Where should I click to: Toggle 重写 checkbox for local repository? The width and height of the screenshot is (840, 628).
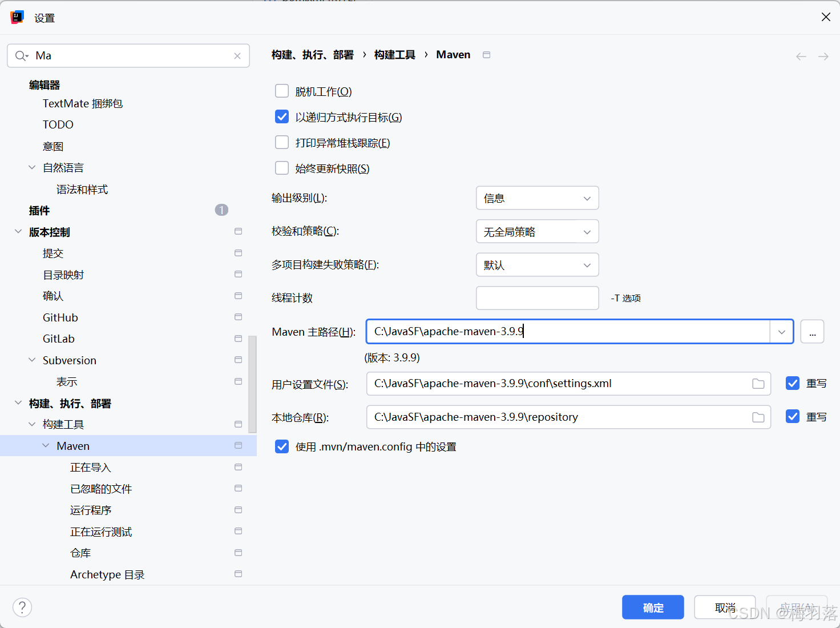(x=793, y=417)
